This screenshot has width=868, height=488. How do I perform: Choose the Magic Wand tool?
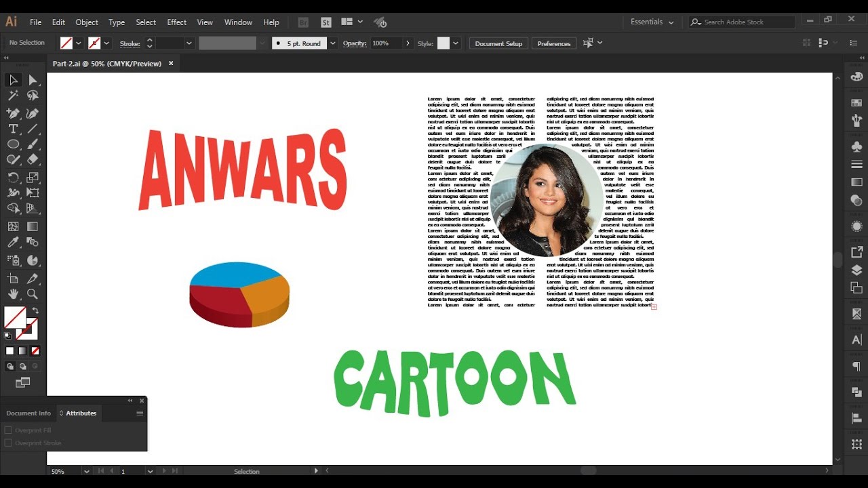point(13,96)
